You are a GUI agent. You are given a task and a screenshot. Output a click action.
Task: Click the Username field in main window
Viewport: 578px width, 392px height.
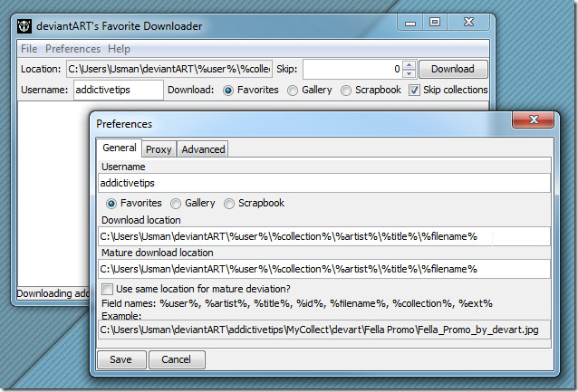[x=119, y=90]
